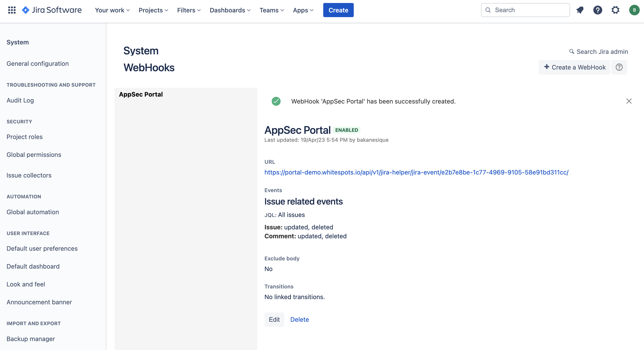The height and width of the screenshot is (350, 644).
Task: Expand the Projects dropdown
Action: coord(153,10)
